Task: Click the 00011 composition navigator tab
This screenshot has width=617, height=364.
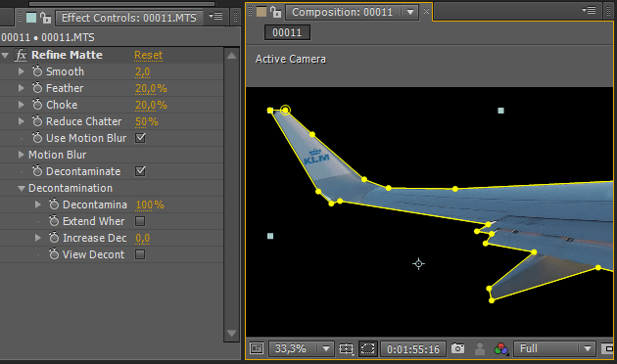Action: tap(287, 32)
